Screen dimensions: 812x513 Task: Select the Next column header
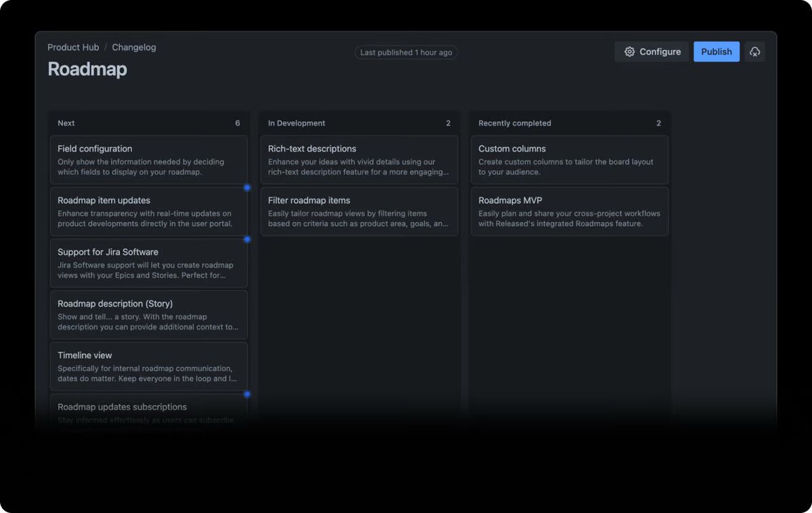point(66,123)
